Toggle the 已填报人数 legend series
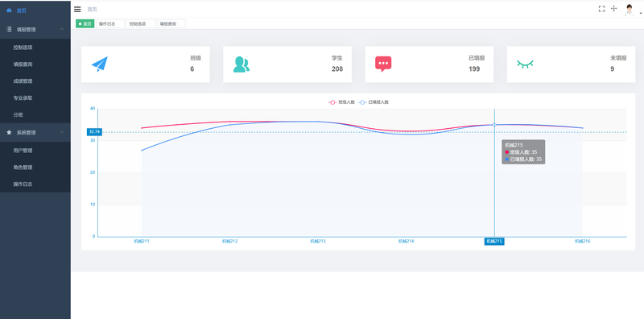Image resolution: width=644 pixels, height=319 pixels. pos(374,102)
